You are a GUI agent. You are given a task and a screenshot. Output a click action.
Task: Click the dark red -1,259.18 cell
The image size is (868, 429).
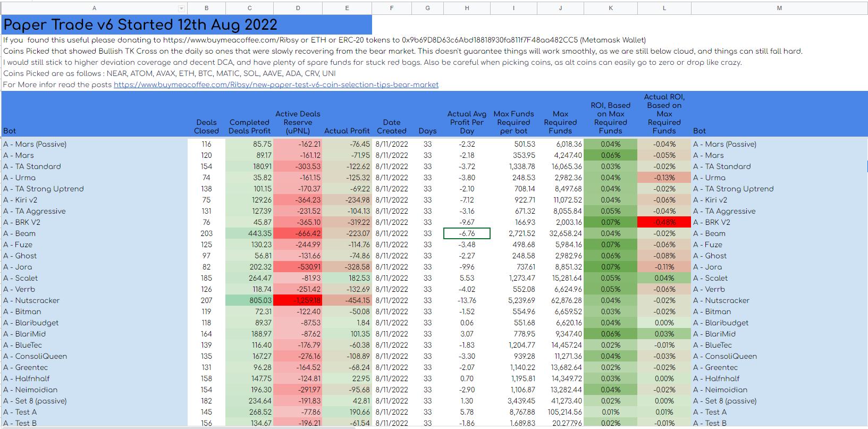[298, 300]
